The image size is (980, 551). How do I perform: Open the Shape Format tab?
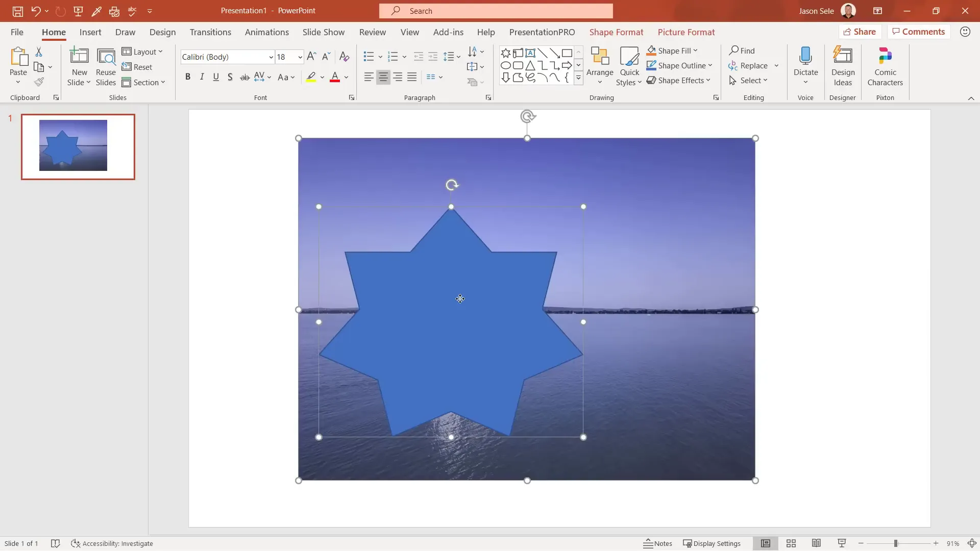[616, 32]
